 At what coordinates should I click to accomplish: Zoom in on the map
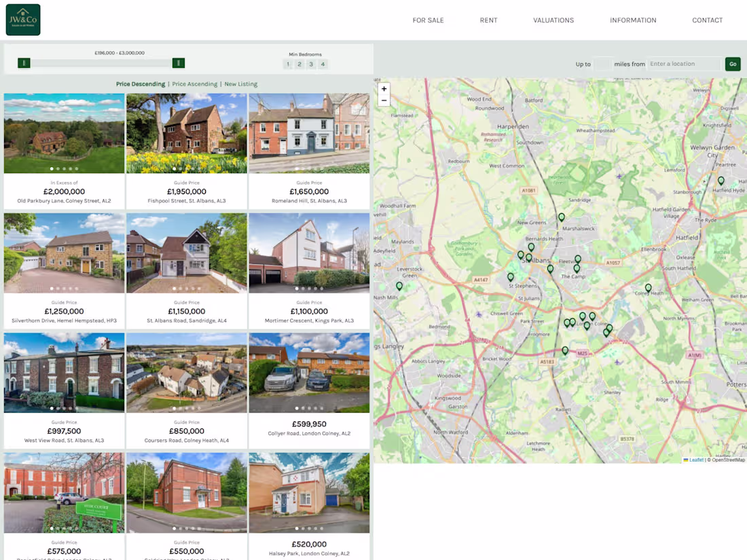coord(384,88)
